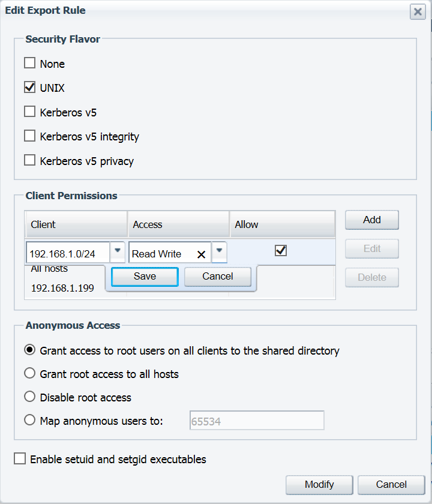432x504 pixels.
Task: Choose Disable root access option
Action: [x=29, y=397]
